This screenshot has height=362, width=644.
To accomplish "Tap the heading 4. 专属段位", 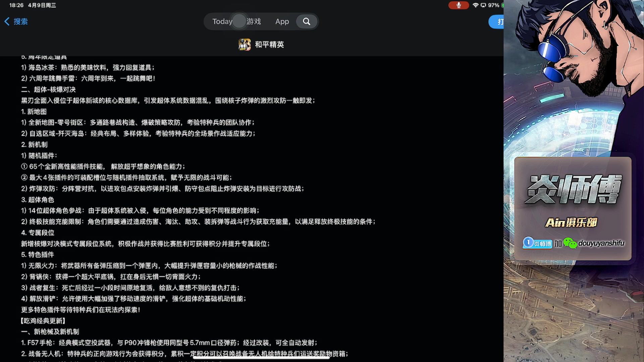I will click(38, 233).
